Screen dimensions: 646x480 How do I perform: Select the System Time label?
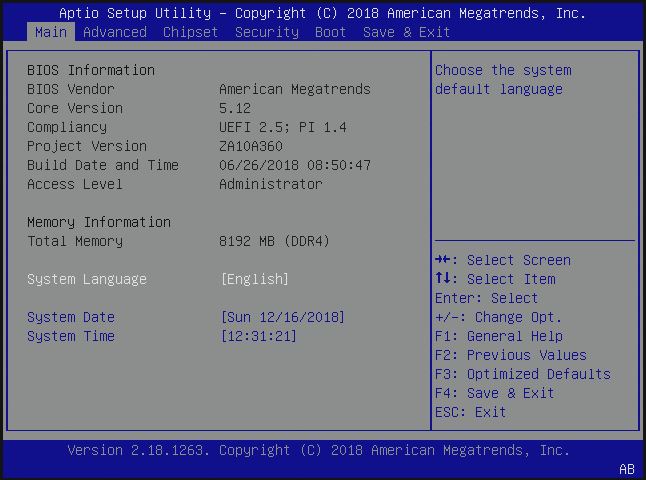point(71,336)
